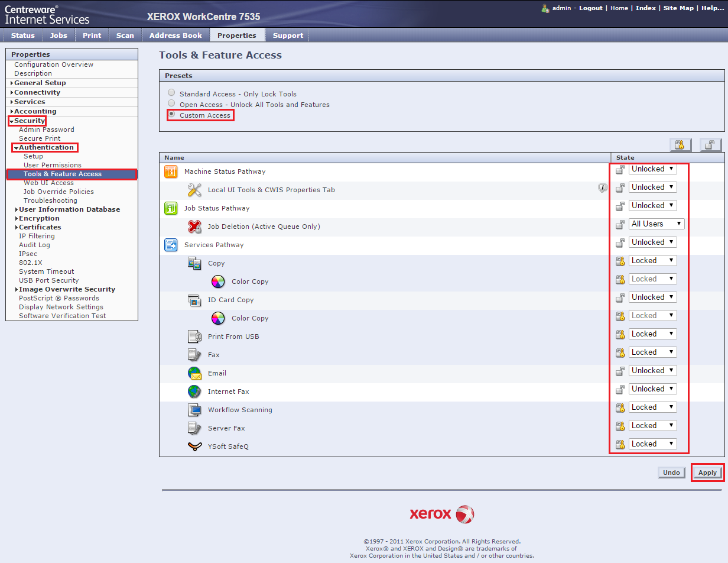The width and height of the screenshot is (728, 563).
Task: Click the Local UI Tools wrench icon
Action: point(194,190)
